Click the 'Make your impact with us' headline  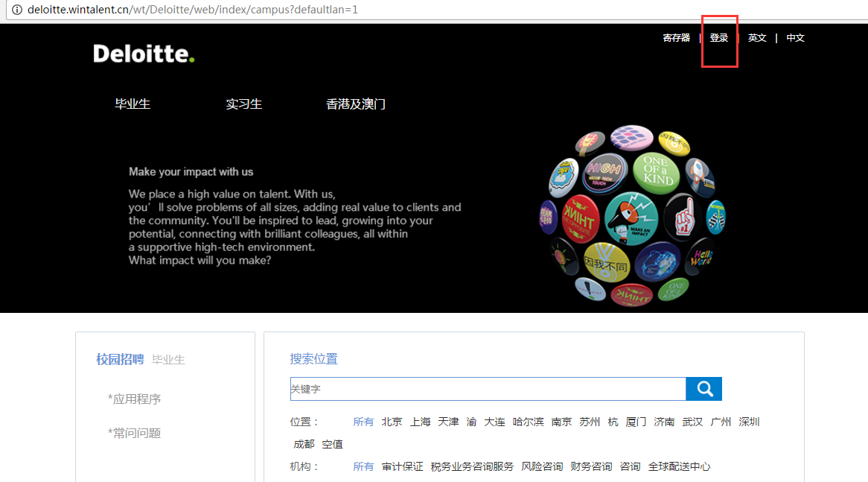click(x=191, y=172)
